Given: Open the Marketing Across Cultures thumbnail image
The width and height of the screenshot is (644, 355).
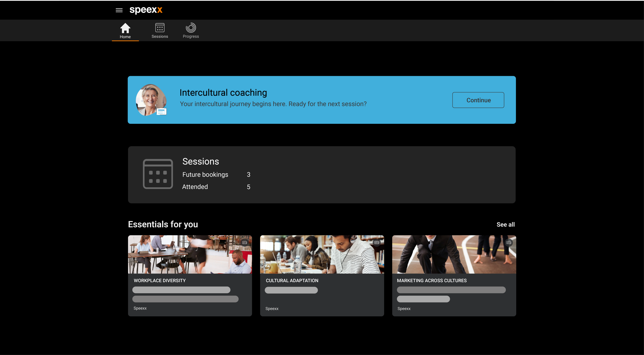Looking at the screenshot, I should tap(454, 254).
